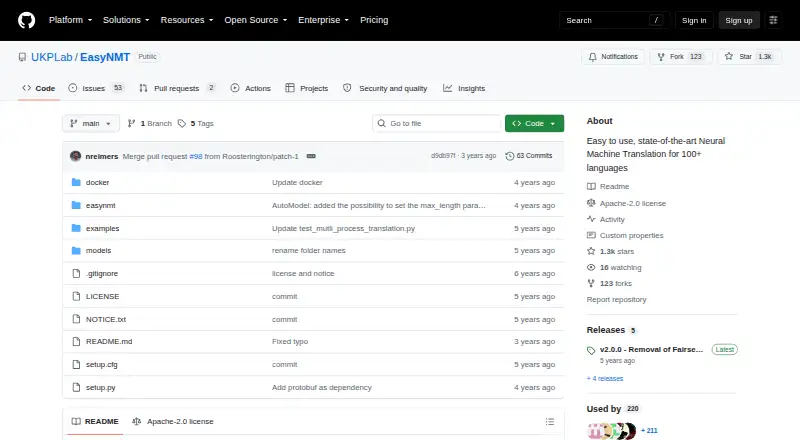Image resolution: width=800 pixels, height=440 pixels.
Task: Open the docker folder
Action: [x=97, y=182]
